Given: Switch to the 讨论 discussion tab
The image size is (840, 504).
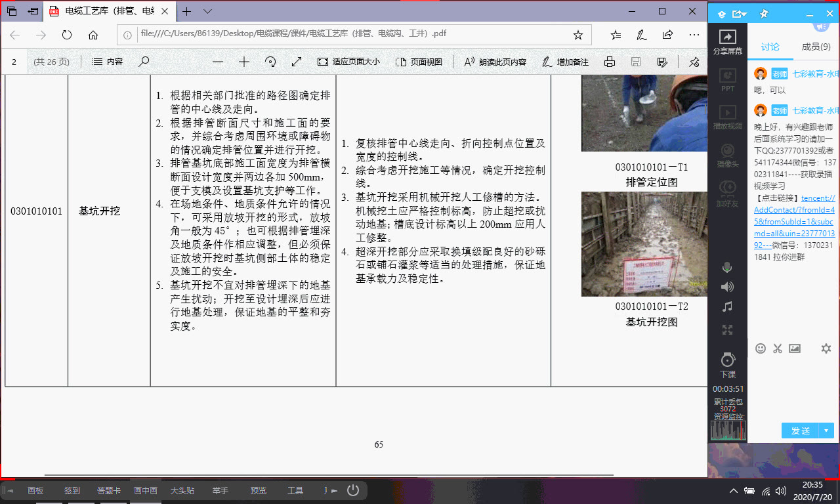Looking at the screenshot, I should (770, 47).
